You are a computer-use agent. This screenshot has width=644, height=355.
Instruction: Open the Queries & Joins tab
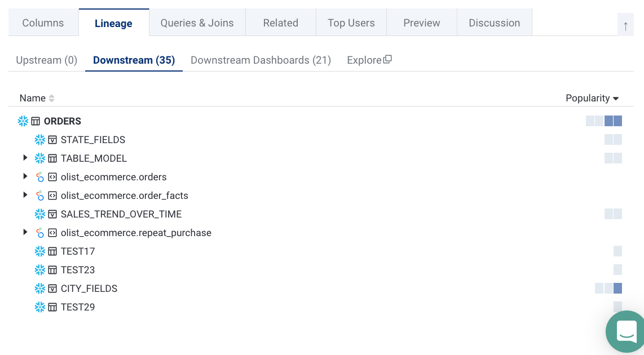click(197, 23)
